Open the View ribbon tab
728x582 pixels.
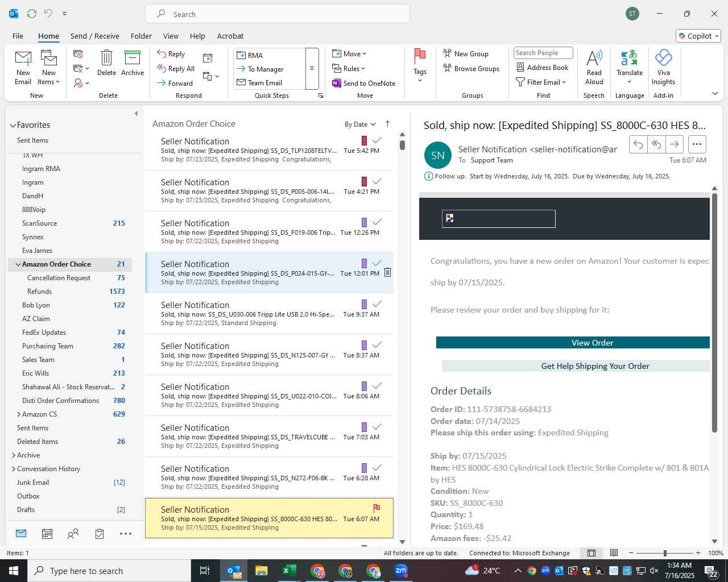pos(171,36)
